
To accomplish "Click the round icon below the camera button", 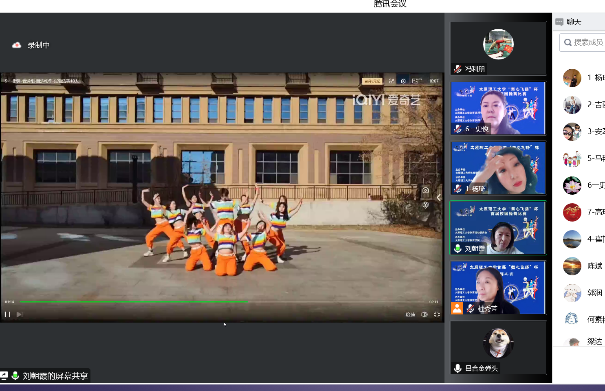I will [425, 205].
